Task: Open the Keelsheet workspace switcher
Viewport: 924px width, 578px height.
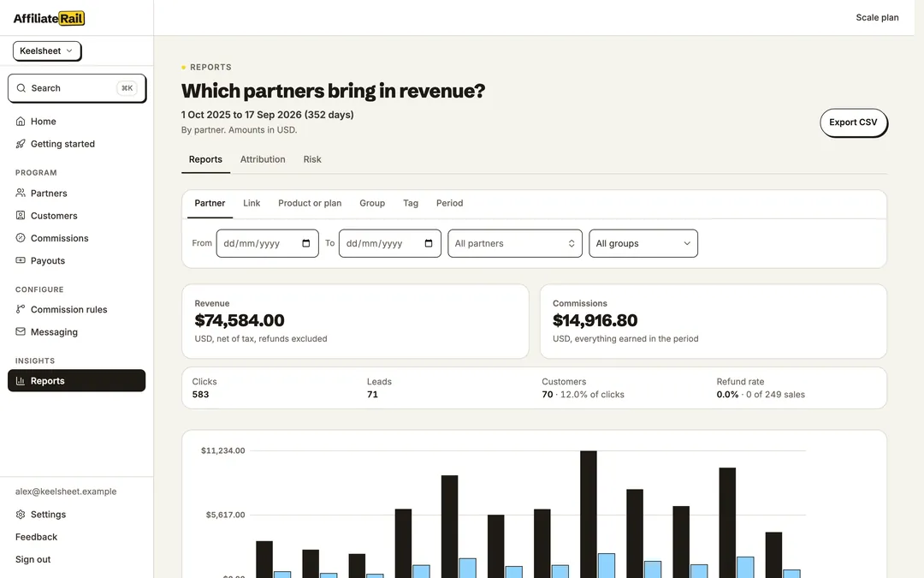Action: [46, 51]
